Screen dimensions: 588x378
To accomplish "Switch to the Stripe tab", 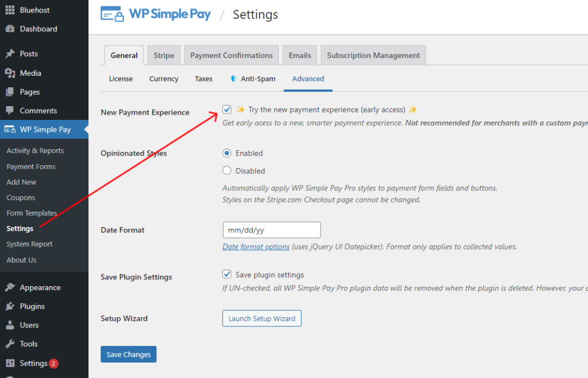I will [x=164, y=56].
